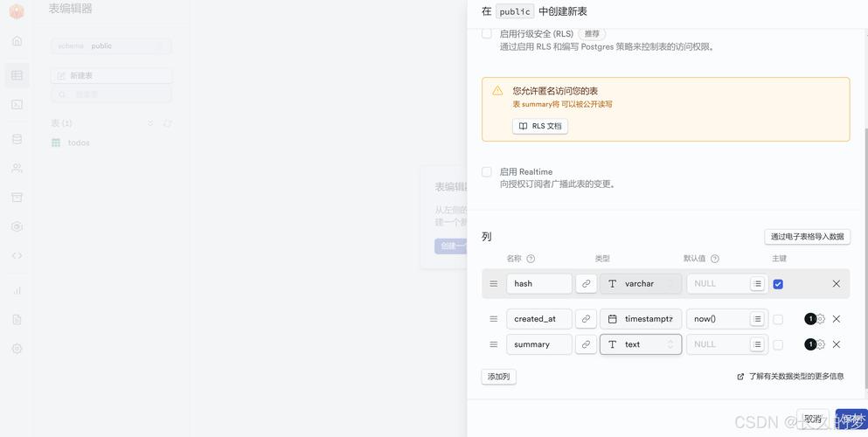This screenshot has width=868, height=437.
Task: Open extra options gear for created_at
Action: [x=821, y=319]
